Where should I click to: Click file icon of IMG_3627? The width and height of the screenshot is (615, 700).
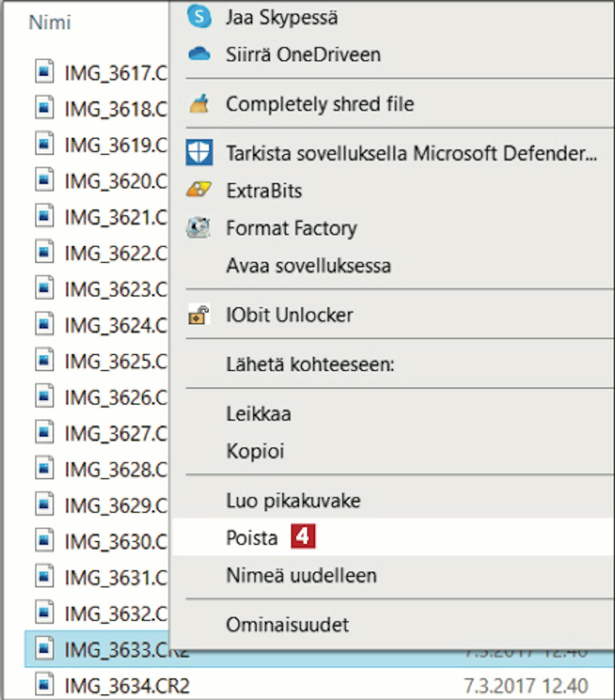[x=44, y=432]
